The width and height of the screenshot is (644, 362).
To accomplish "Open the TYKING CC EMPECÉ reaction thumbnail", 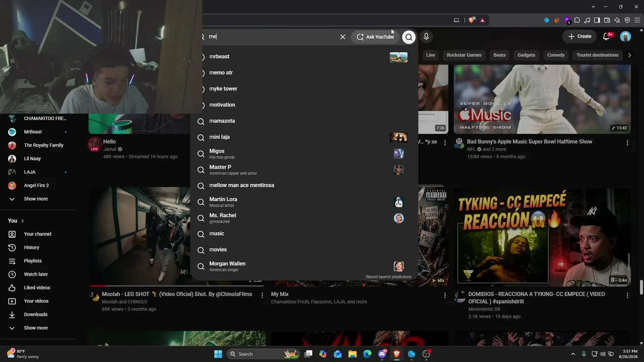I will point(542,237).
